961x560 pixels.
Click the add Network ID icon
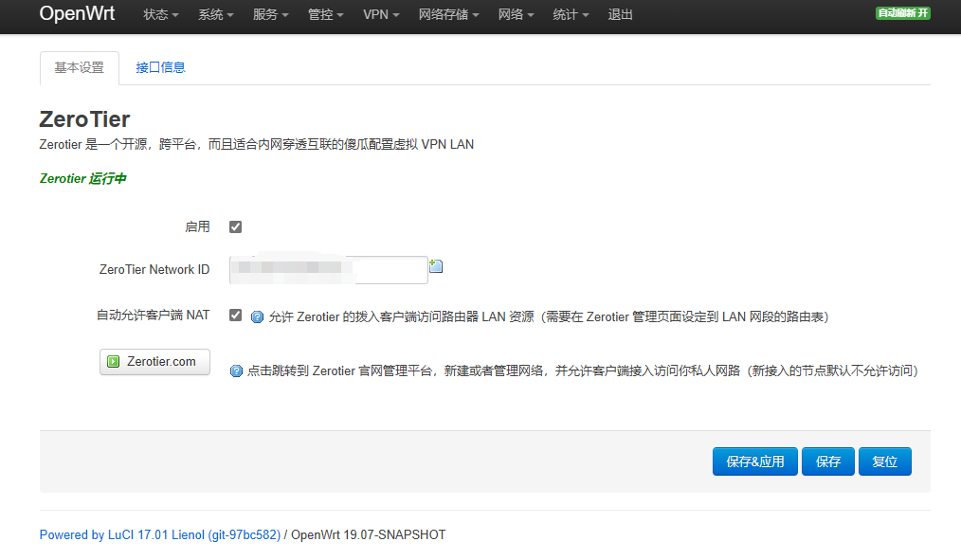coord(436,266)
